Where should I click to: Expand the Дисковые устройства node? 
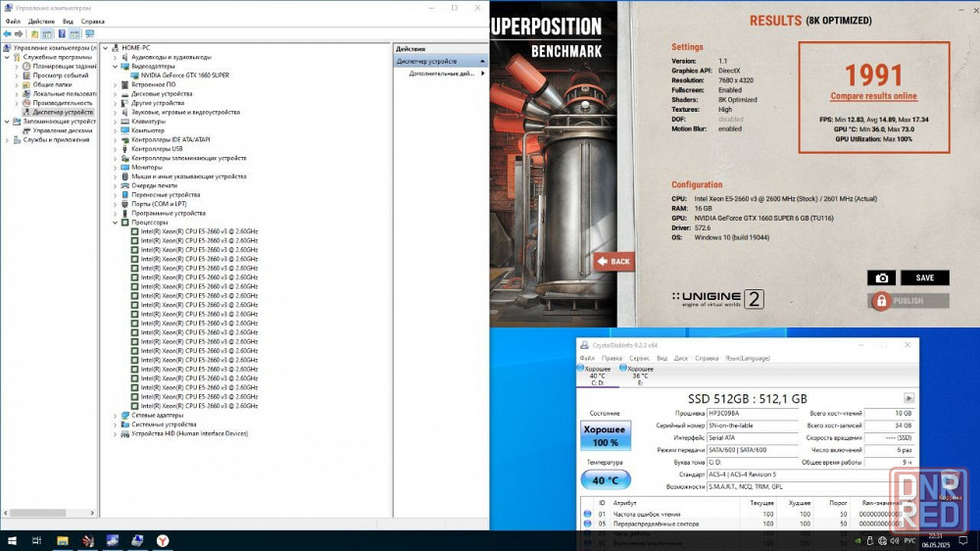pyautogui.click(x=115, y=94)
